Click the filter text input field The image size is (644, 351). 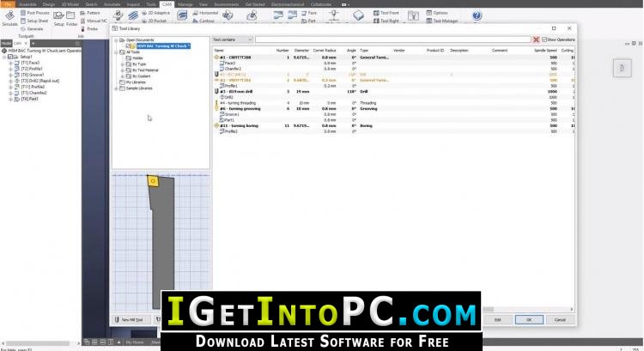[x=393, y=39]
